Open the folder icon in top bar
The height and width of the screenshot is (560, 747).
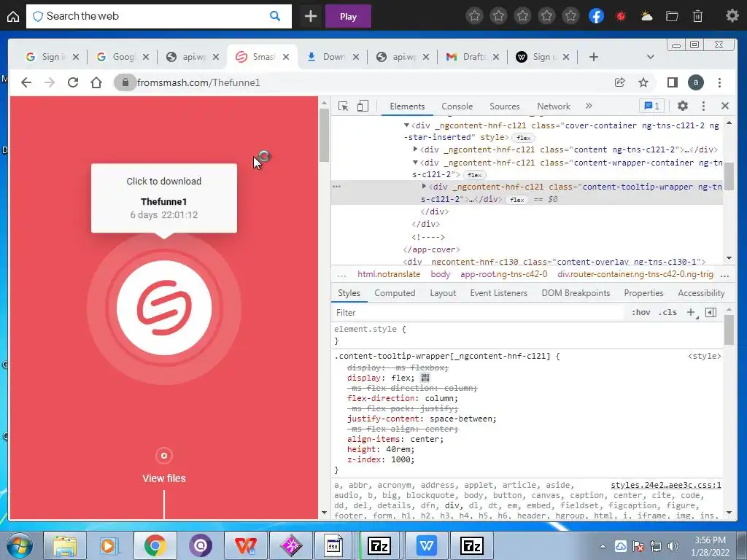(x=672, y=16)
